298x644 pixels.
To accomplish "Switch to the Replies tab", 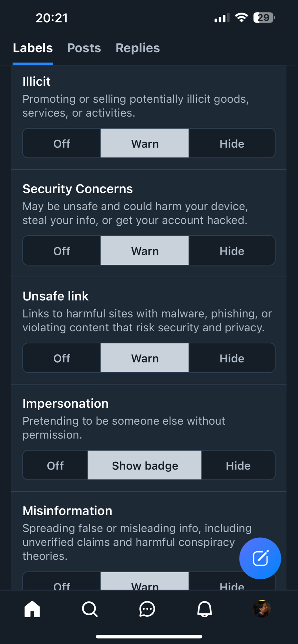I will tap(138, 48).
